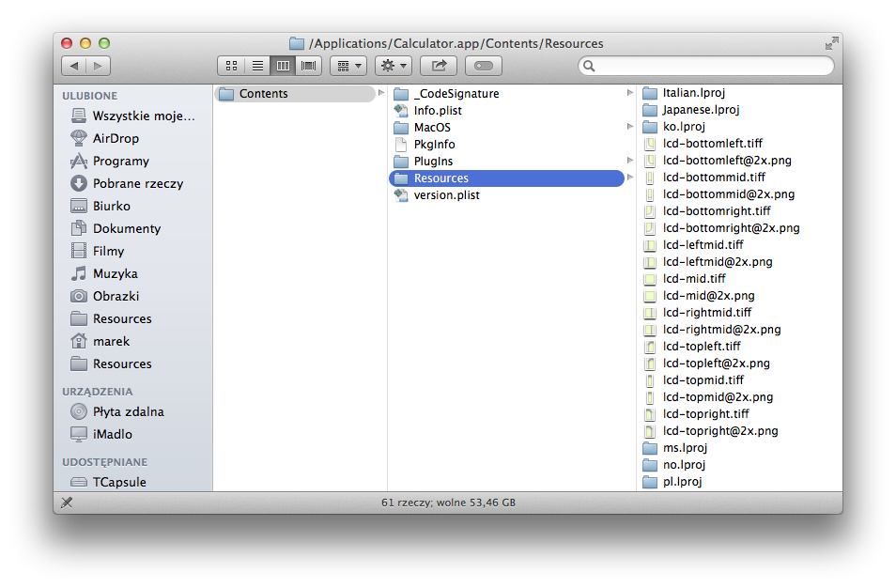This screenshot has width=896, height=588.
Task: Open Pobrane rzeczy in the sidebar
Action: coord(137,183)
